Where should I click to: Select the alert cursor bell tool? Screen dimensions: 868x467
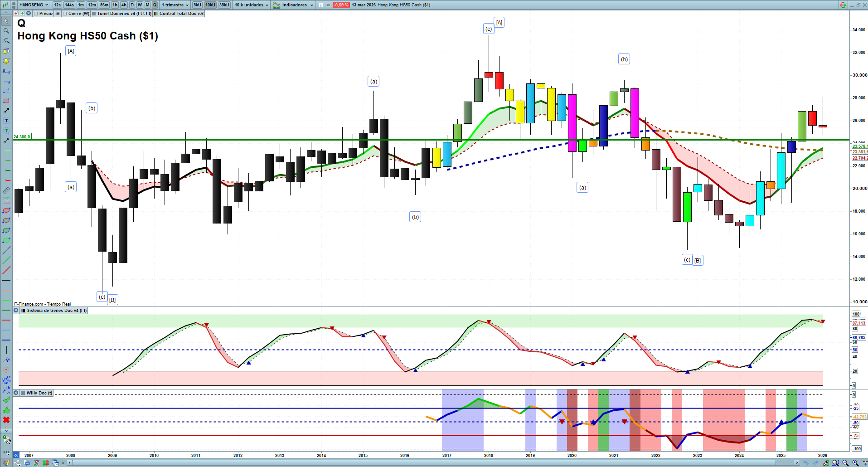6,51
